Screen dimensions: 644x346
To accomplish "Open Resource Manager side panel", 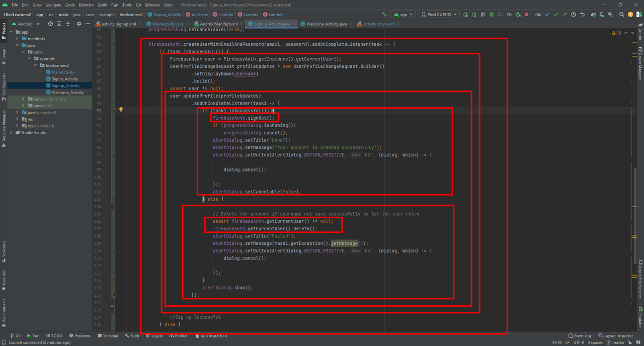I will tap(4, 128).
